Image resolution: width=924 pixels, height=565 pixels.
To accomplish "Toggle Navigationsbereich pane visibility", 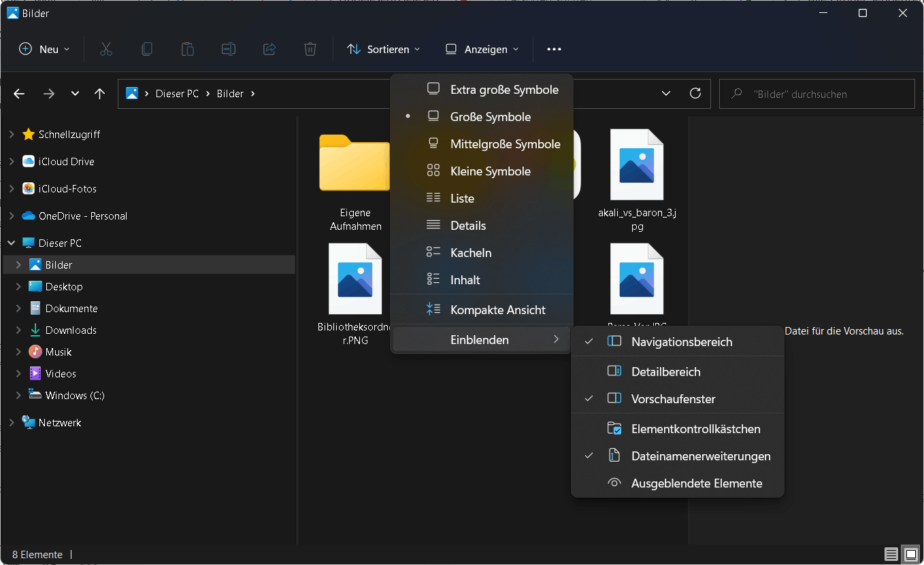I will [x=678, y=342].
